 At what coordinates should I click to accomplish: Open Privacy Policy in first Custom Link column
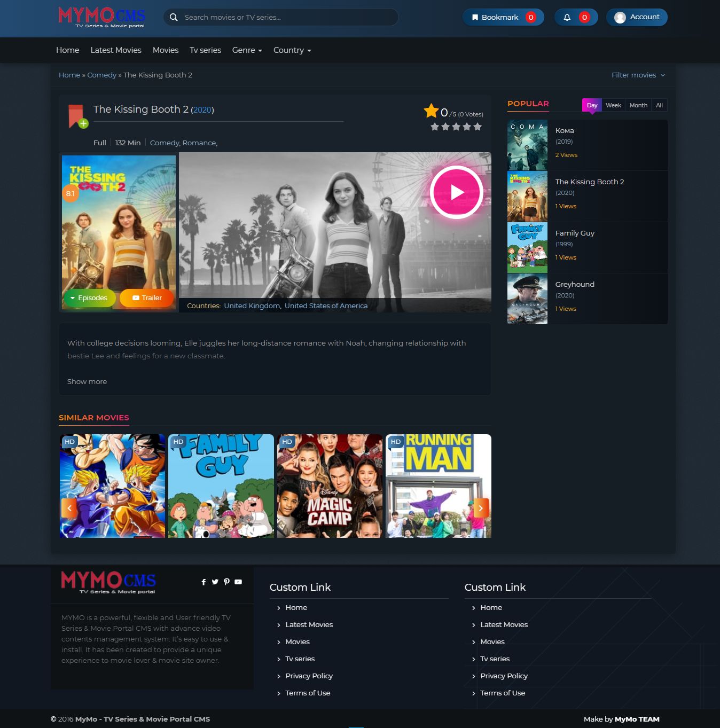coord(309,676)
